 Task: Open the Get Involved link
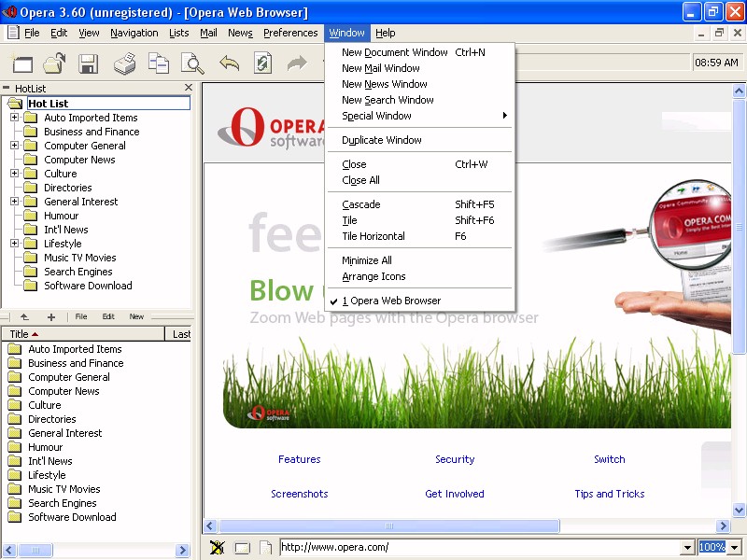click(x=455, y=494)
